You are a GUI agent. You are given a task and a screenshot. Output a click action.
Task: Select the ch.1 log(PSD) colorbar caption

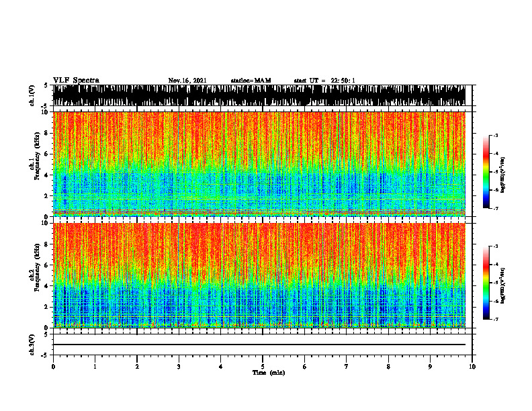[x=502, y=175]
